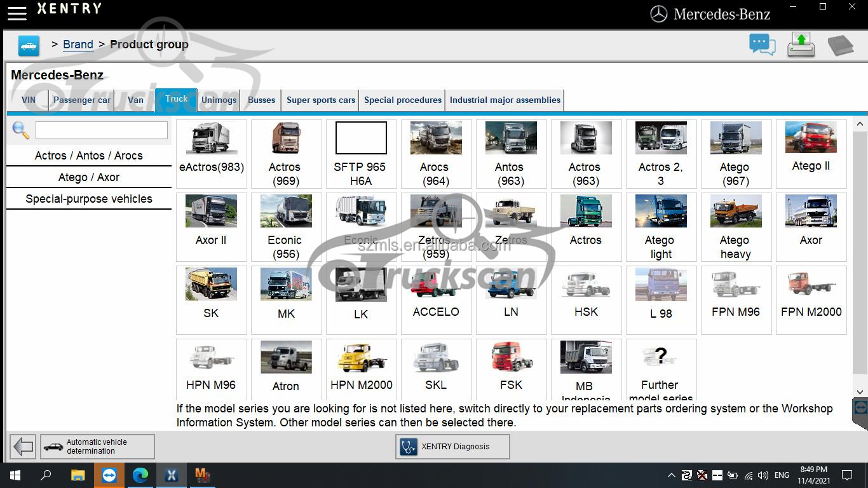Start Automatic vehicle determination
This screenshot has width=868, height=488.
tap(97, 446)
